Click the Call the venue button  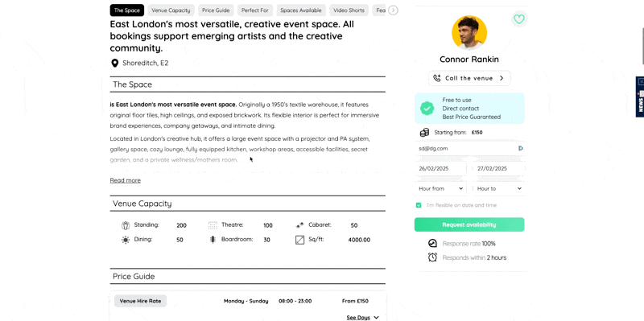pos(469,78)
